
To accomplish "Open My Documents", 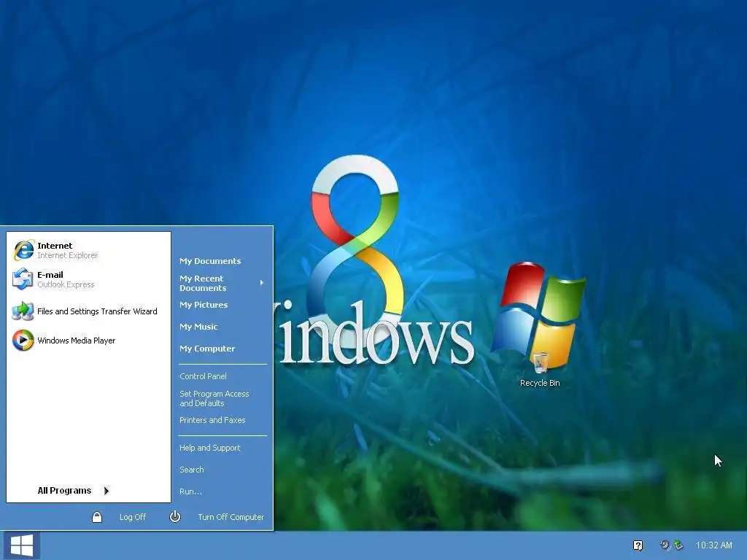I will tap(210, 261).
